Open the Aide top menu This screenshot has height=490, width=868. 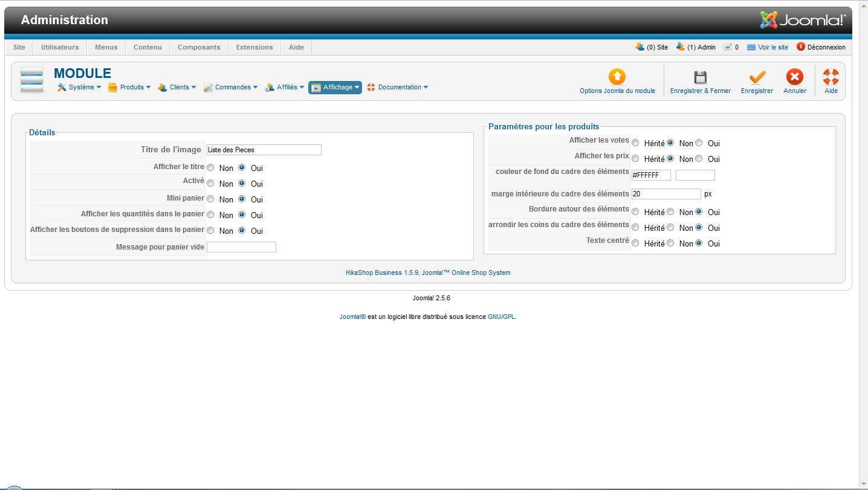coord(296,47)
